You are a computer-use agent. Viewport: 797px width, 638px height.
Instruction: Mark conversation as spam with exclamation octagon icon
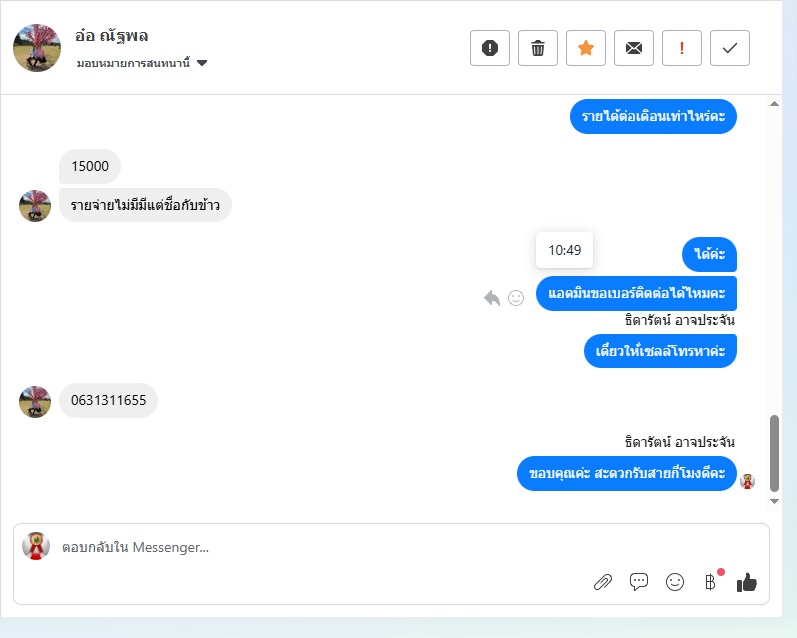[x=489, y=48]
